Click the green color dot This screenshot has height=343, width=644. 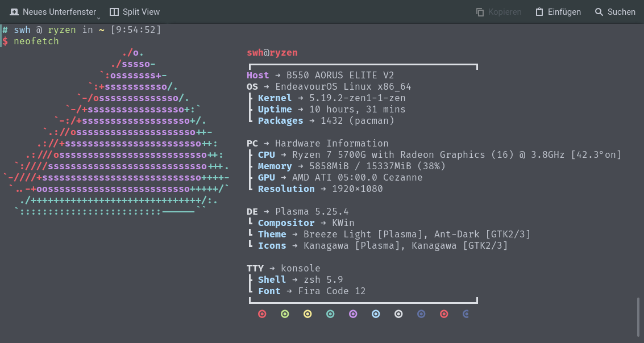click(285, 314)
